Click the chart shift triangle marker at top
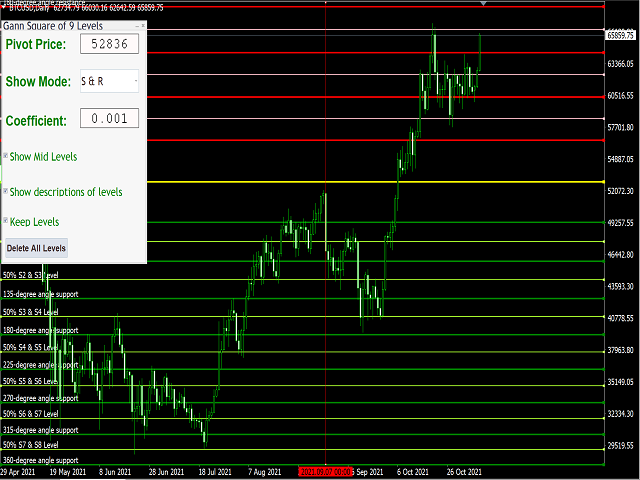Viewport: 640px width, 480px height. [484, 5]
